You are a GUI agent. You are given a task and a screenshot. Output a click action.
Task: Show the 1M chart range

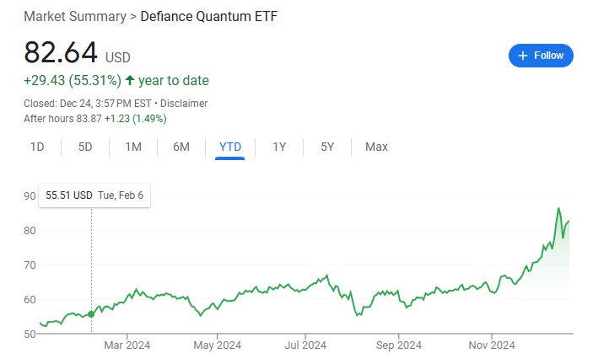133,147
